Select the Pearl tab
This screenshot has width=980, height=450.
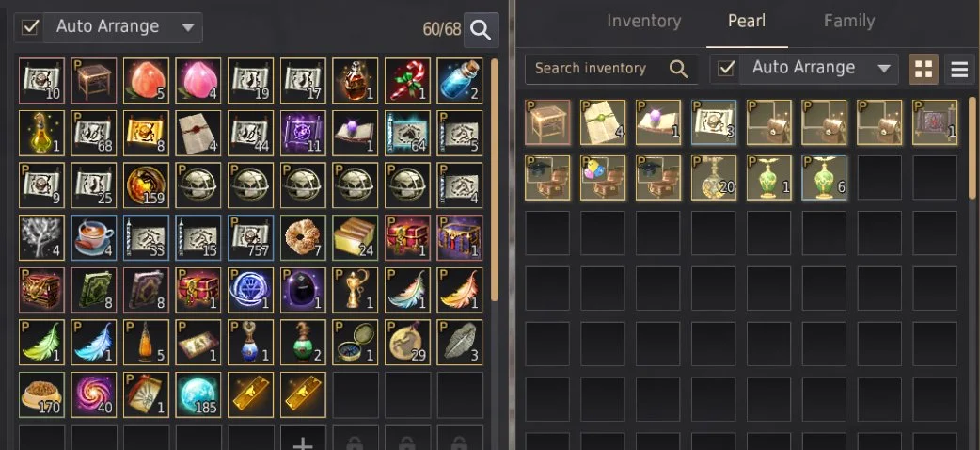click(x=747, y=21)
